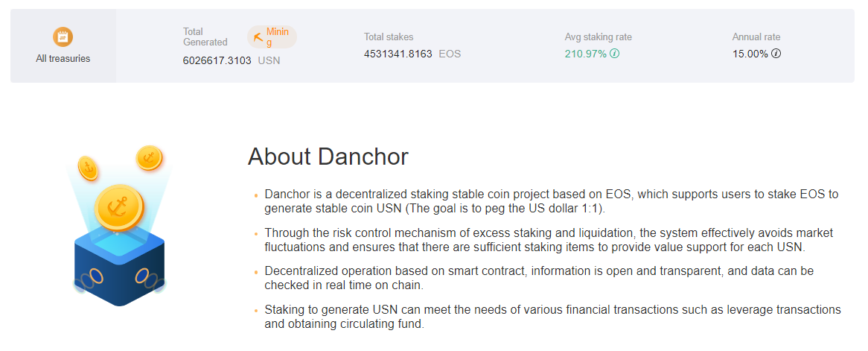Viewport: 868px width, 351px height.
Task: Click the Avg staking rate label
Action: pyautogui.click(x=599, y=37)
